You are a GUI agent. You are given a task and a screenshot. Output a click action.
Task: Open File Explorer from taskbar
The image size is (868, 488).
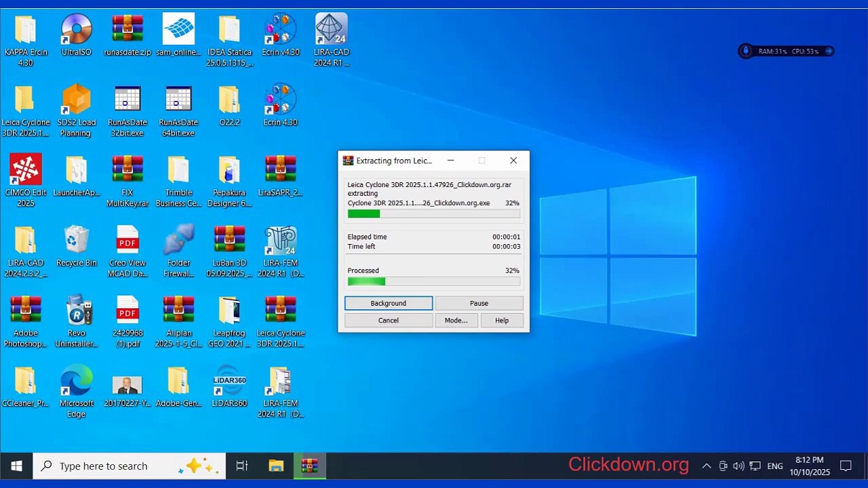276,466
